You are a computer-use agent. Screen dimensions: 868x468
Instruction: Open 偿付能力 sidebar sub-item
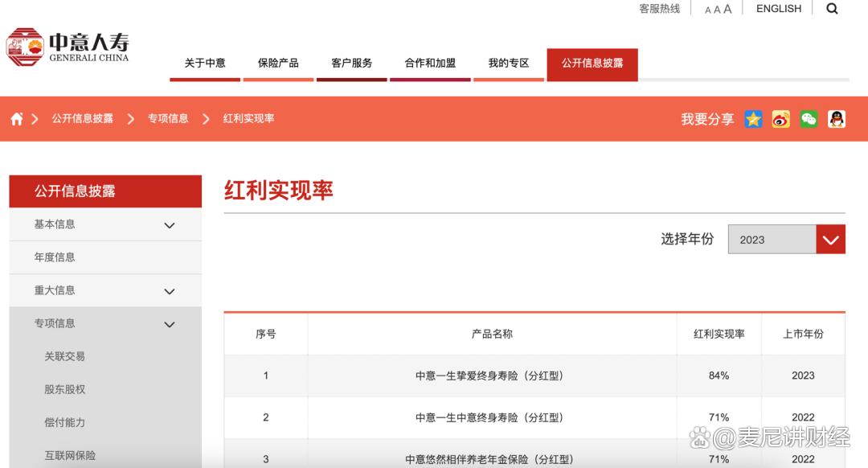pyautogui.click(x=65, y=423)
